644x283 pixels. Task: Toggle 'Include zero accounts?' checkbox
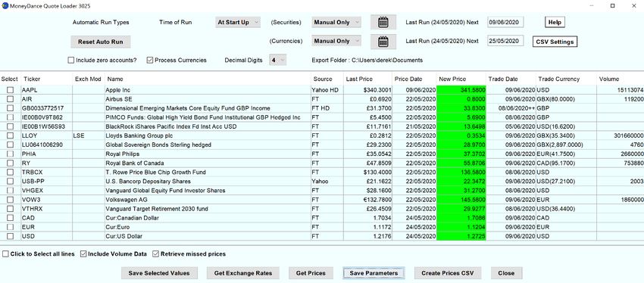pos(71,60)
